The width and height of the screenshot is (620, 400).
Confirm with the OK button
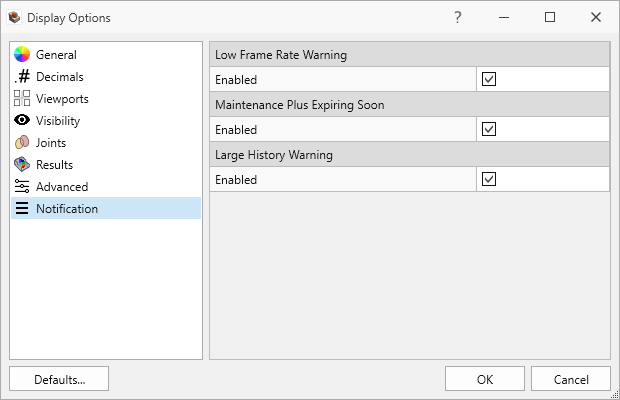(485, 379)
